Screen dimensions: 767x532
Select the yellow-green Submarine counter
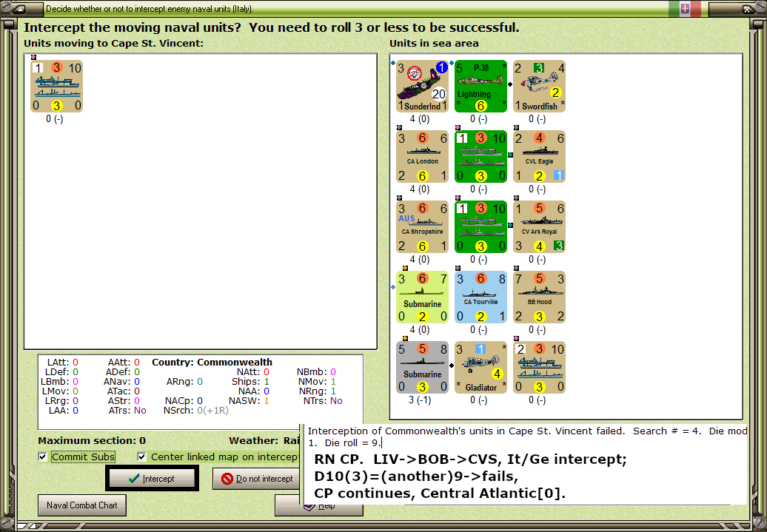click(422, 297)
